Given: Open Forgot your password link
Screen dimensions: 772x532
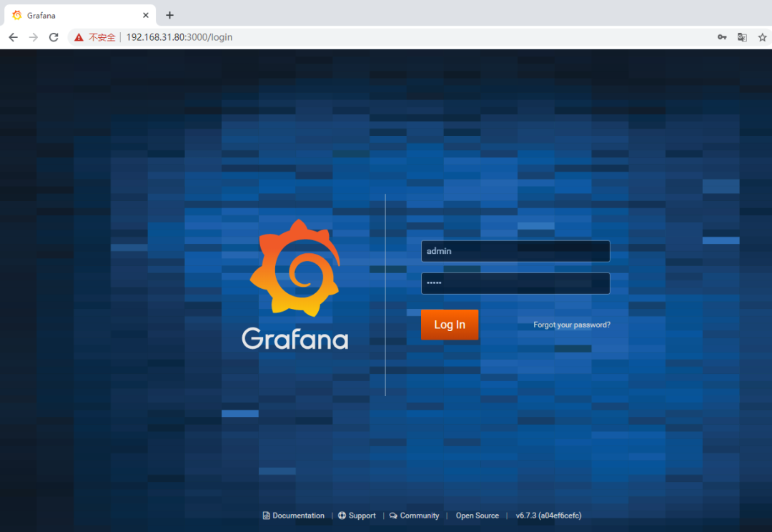Looking at the screenshot, I should [572, 325].
